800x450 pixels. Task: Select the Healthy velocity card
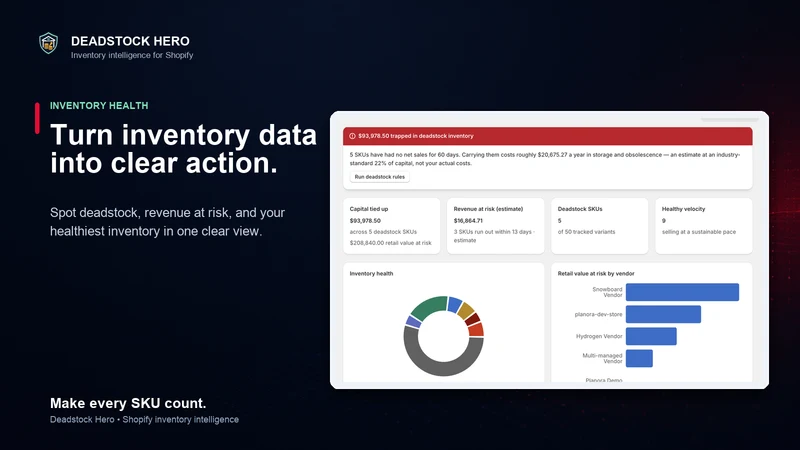click(x=704, y=226)
